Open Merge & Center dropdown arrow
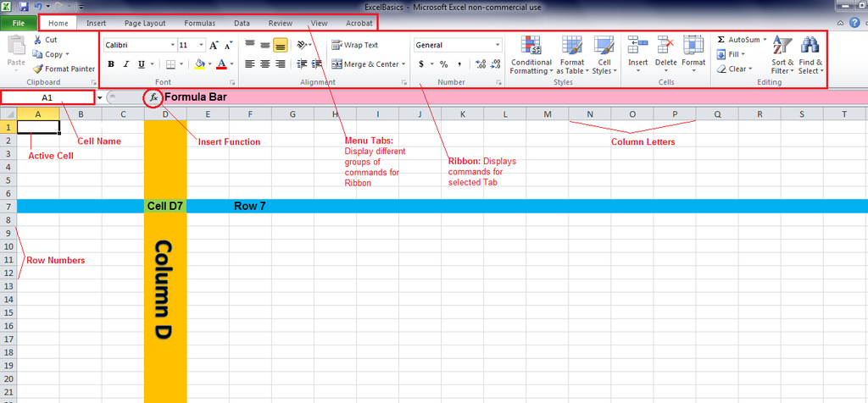 pos(403,64)
